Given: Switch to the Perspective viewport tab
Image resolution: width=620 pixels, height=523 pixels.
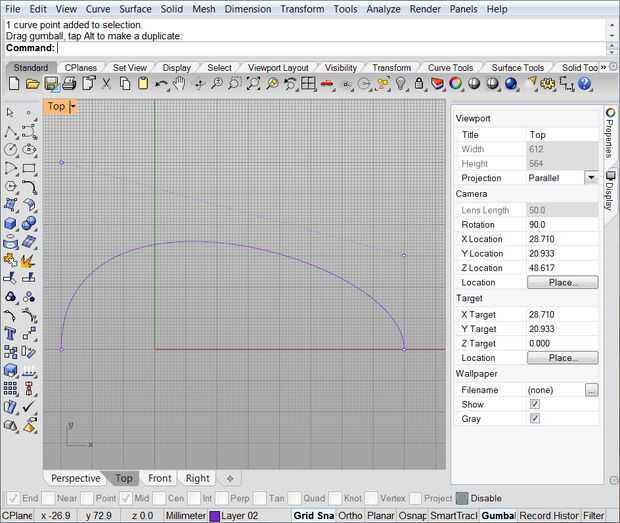Looking at the screenshot, I should tap(76, 478).
